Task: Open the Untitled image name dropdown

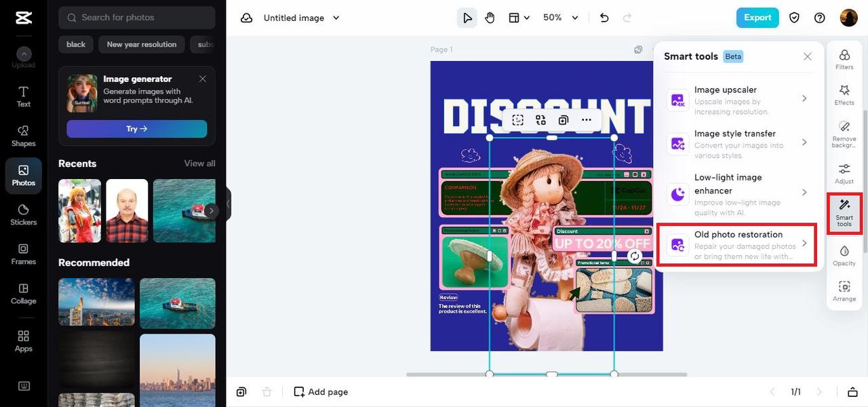Action: [302, 18]
